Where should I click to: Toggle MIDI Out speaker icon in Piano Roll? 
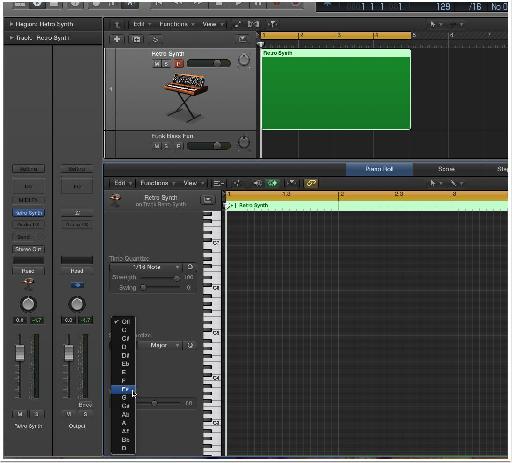(258, 183)
